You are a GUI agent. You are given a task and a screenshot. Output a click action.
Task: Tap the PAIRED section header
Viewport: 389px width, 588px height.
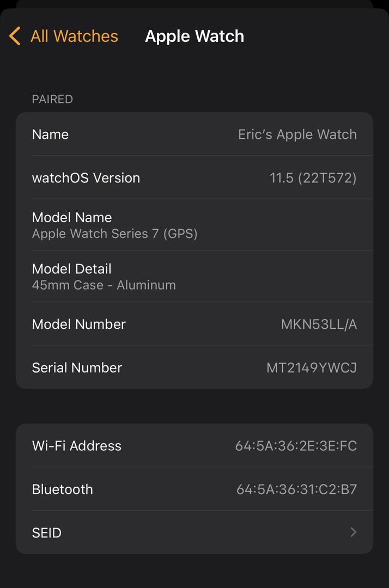(52, 99)
